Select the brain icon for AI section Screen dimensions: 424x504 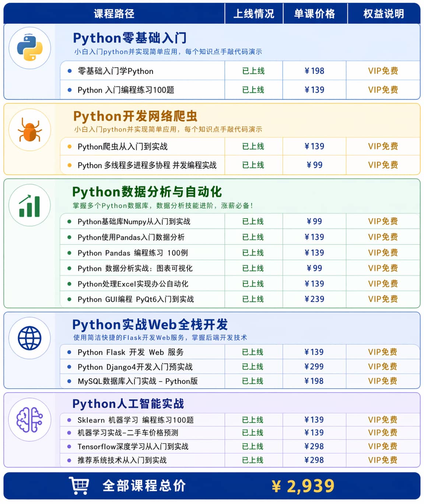29,420
